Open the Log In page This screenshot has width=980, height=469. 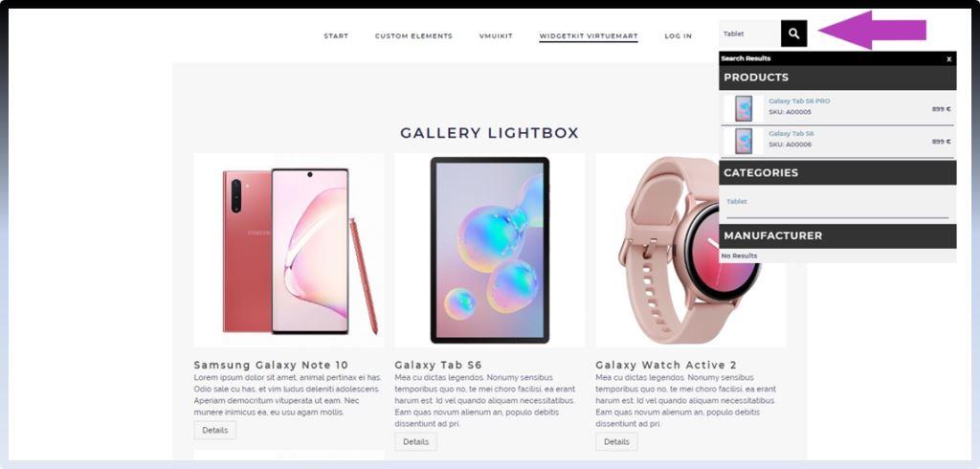679,35
